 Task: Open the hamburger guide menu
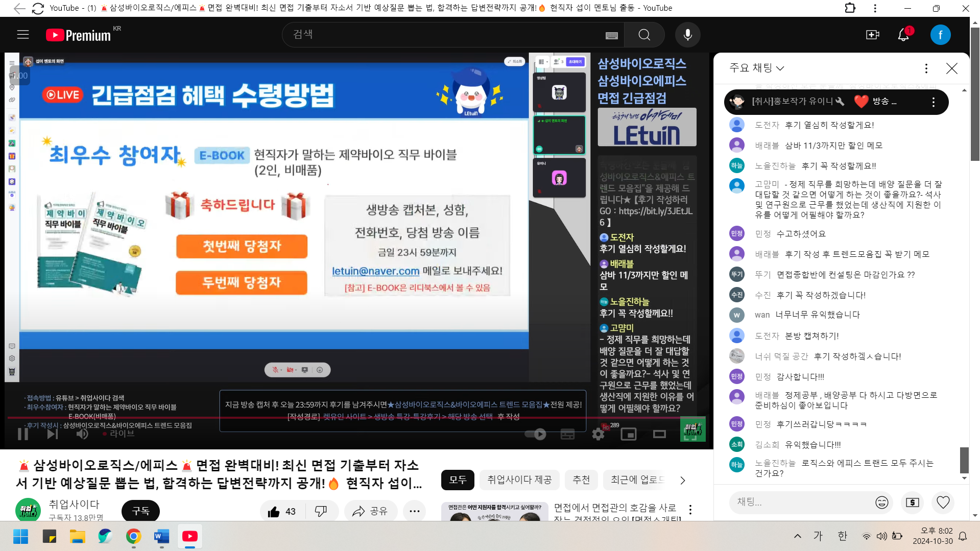pyautogui.click(x=23, y=35)
